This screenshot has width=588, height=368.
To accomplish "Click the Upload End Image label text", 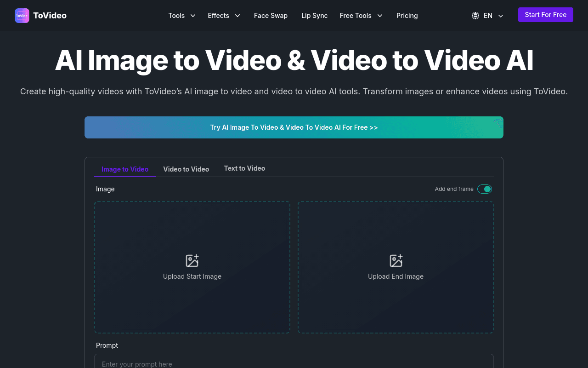I will 396,276.
